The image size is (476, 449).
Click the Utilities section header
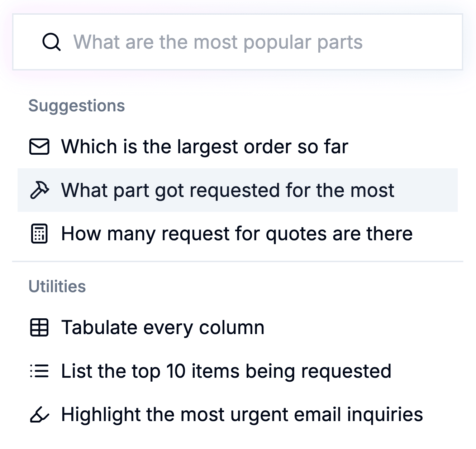pos(57,286)
